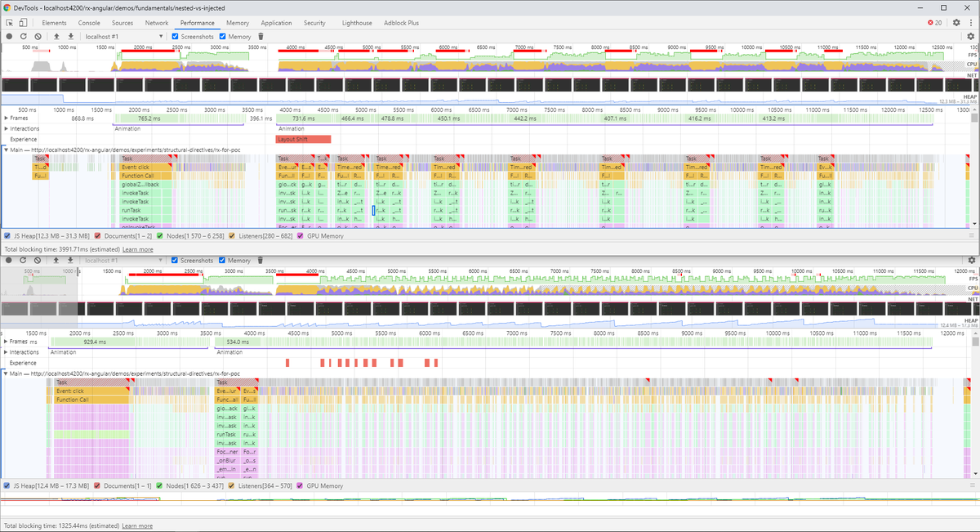Toggle lower panel GPU Memory checkbox

(x=300, y=485)
